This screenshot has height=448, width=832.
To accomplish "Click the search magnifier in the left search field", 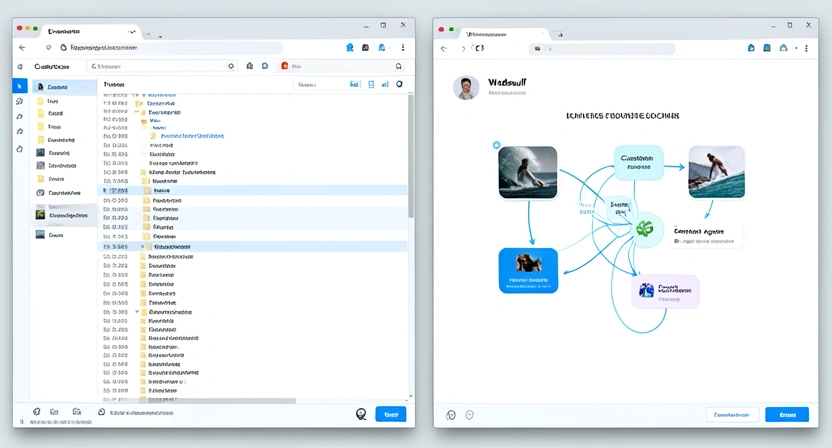I will pos(232,66).
